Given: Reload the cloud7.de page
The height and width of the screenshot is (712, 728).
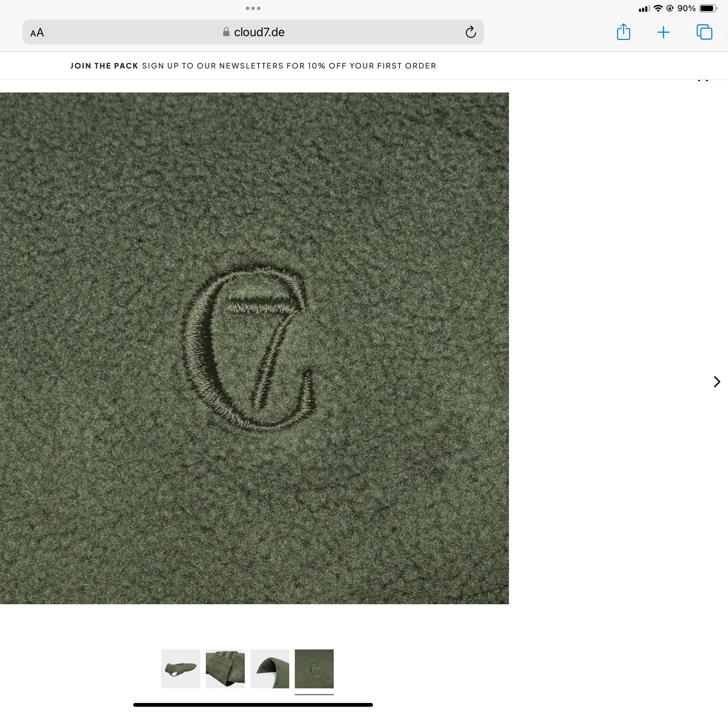Looking at the screenshot, I should point(471,32).
